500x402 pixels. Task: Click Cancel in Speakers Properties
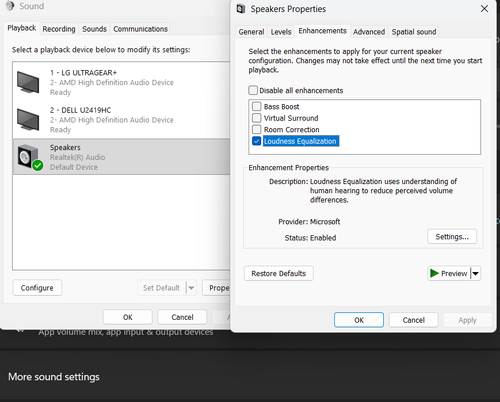[x=413, y=320]
